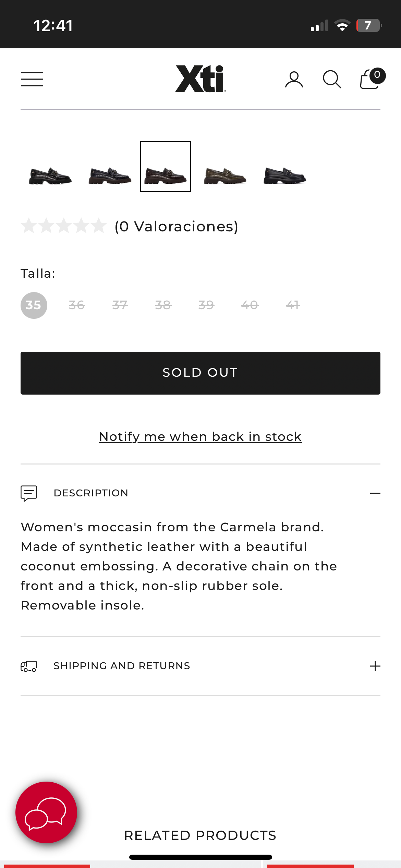This screenshot has width=401, height=868.
Task: Tap the Xti logo
Action: (x=200, y=79)
